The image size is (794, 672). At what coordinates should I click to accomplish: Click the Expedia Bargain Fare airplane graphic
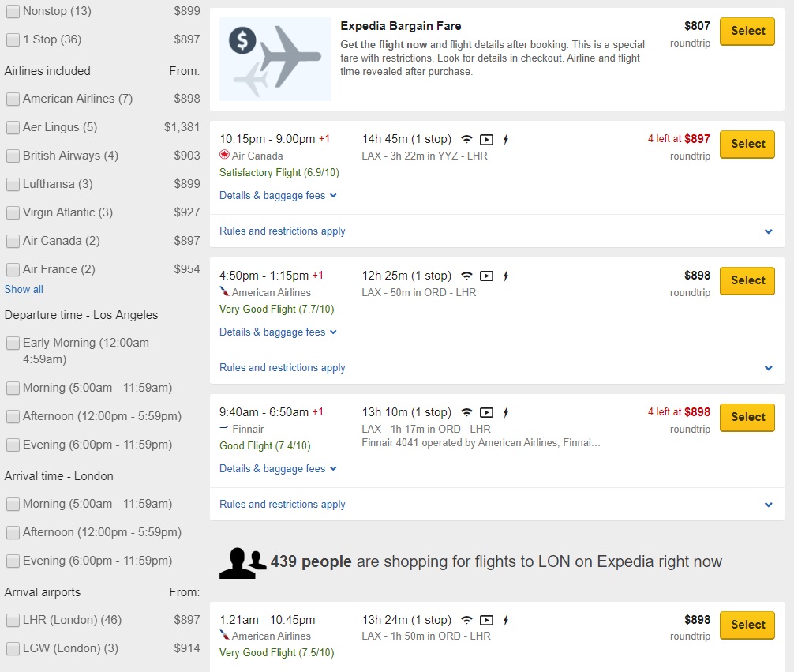(275, 58)
